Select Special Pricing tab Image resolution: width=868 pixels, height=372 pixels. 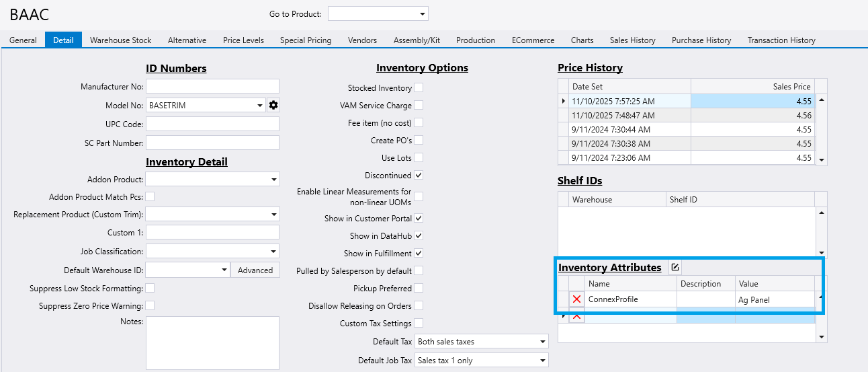306,40
